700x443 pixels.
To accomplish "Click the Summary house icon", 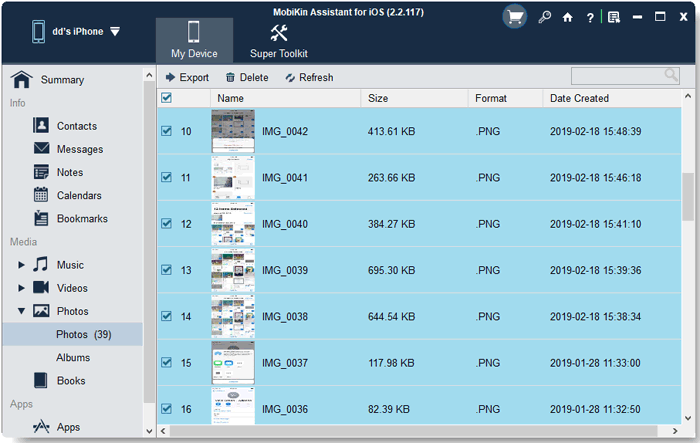I will tap(21, 79).
